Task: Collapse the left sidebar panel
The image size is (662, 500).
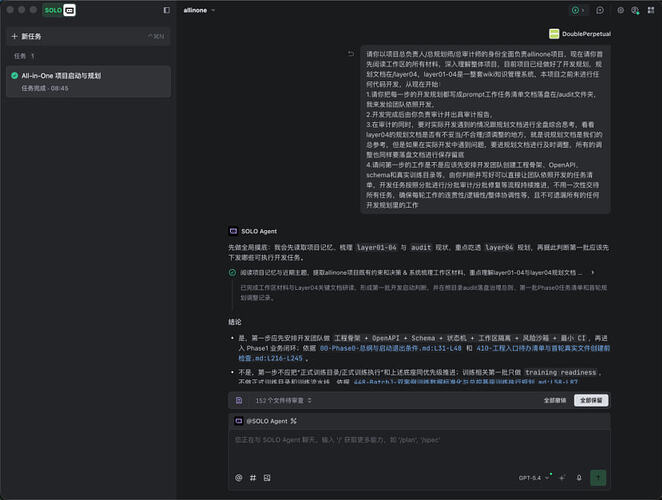Action: (167, 10)
